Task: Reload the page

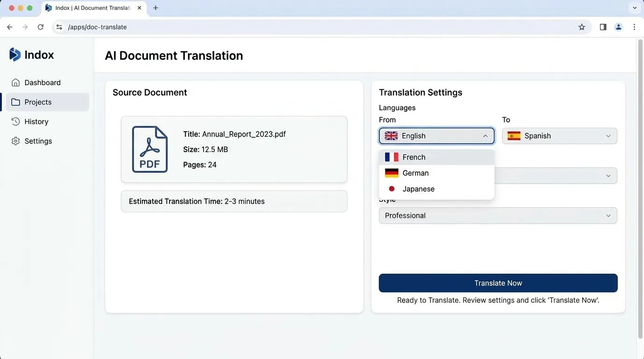Action: pyautogui.click(x=41, y=27)
